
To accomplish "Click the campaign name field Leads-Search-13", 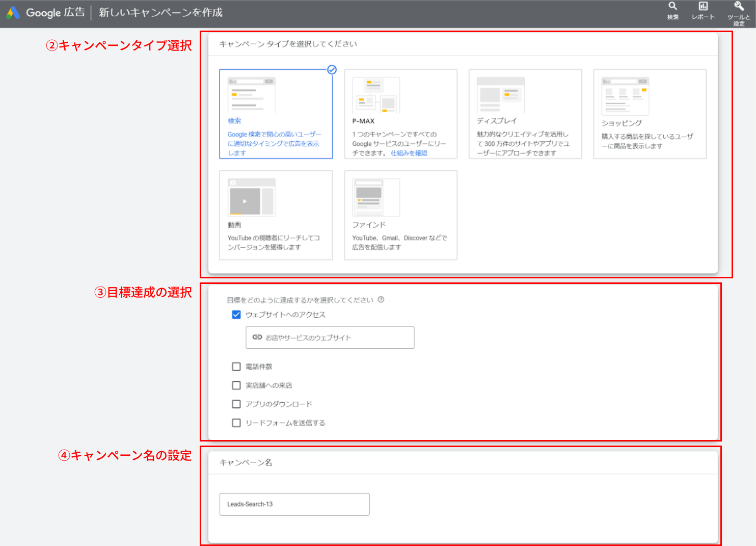I will point(294,504).
